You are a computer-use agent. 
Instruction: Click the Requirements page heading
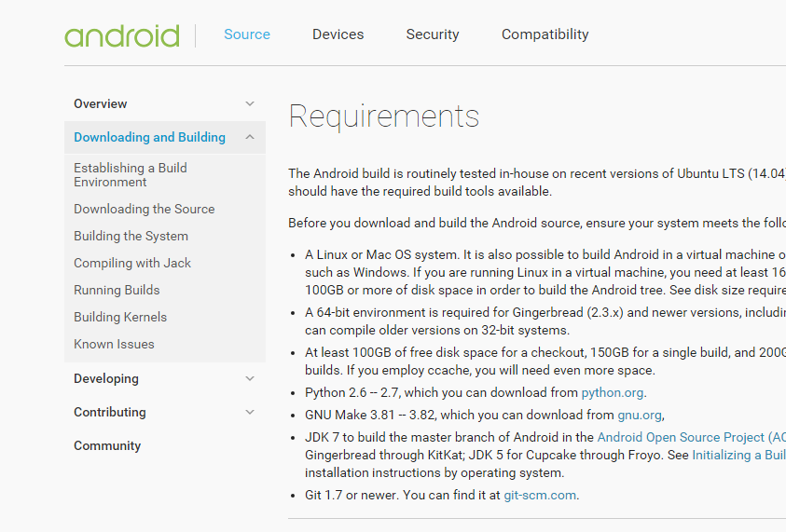(x=384, y=116)
